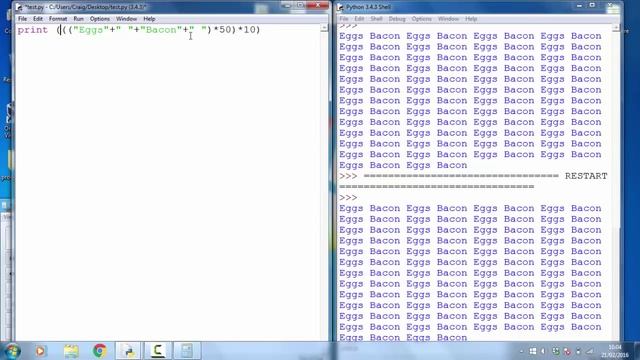Place cursor at *10 in the code
This screenshot has width=640, height=360.
246,30
